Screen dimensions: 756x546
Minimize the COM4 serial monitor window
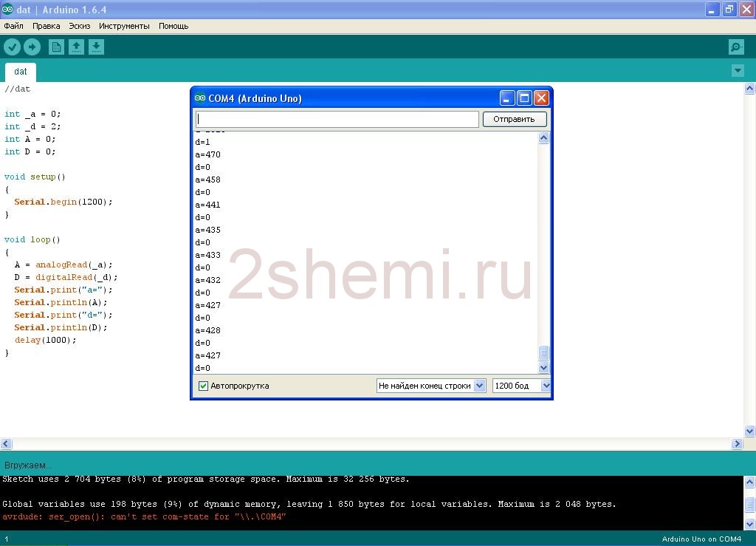pos(506,98)
